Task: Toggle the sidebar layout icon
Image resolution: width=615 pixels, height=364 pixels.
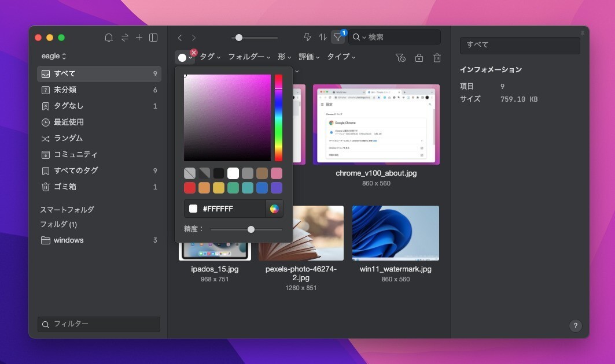Action: pyautogui.click(x=153, y=38)
